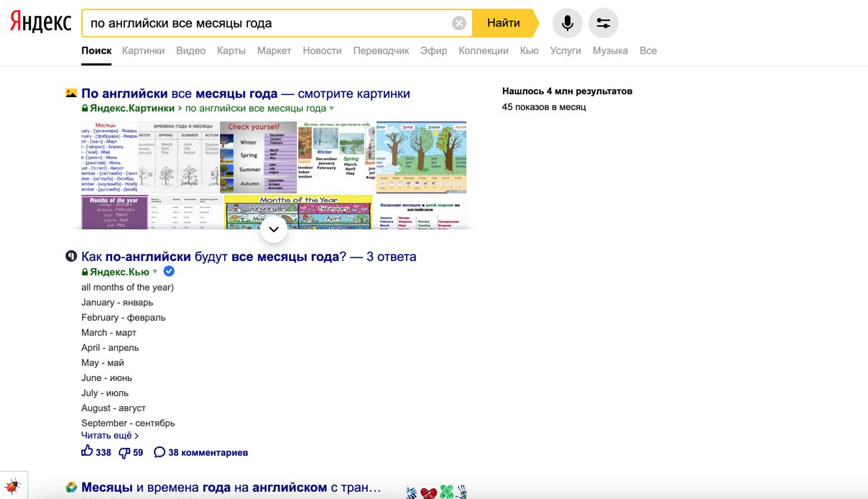Viewport: 868px width, 499px height.
Task: Open dropdown arrow next to Яндекс.Кью
Action: click(x=154, y=272)
